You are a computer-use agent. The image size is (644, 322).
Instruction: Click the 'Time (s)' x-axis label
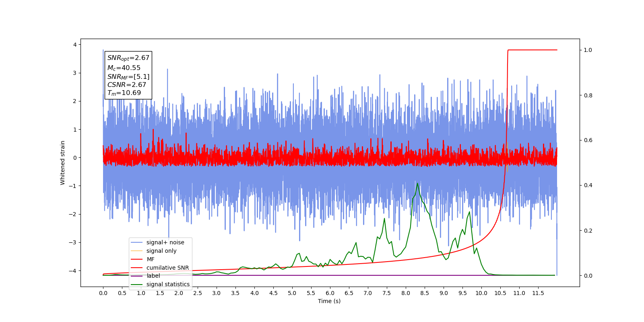click(329, 301)
